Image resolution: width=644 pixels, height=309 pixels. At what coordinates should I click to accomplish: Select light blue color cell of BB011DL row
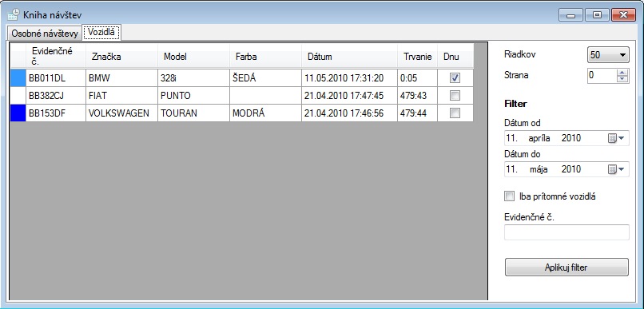18,78
